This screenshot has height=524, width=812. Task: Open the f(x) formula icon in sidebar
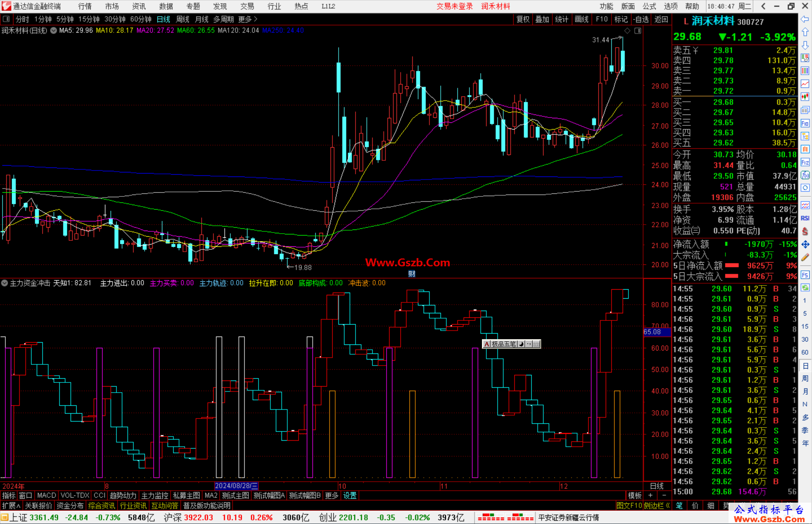coord(805,175)
